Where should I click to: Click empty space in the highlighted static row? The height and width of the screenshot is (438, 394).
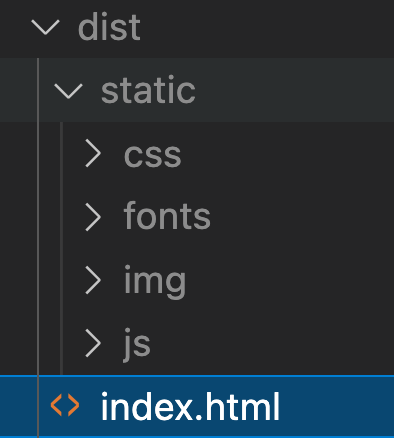293,90
